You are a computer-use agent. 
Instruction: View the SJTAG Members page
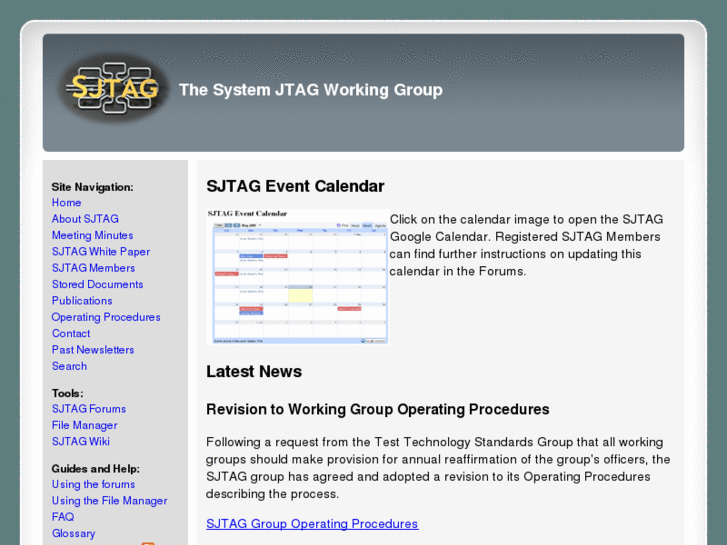pos(93,268)
